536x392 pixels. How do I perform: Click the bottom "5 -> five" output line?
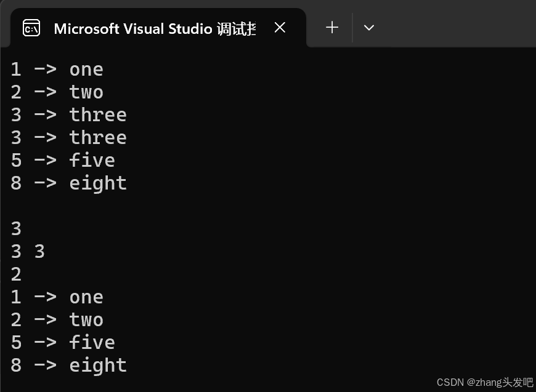pyautogui.click(x=62, y=343)
